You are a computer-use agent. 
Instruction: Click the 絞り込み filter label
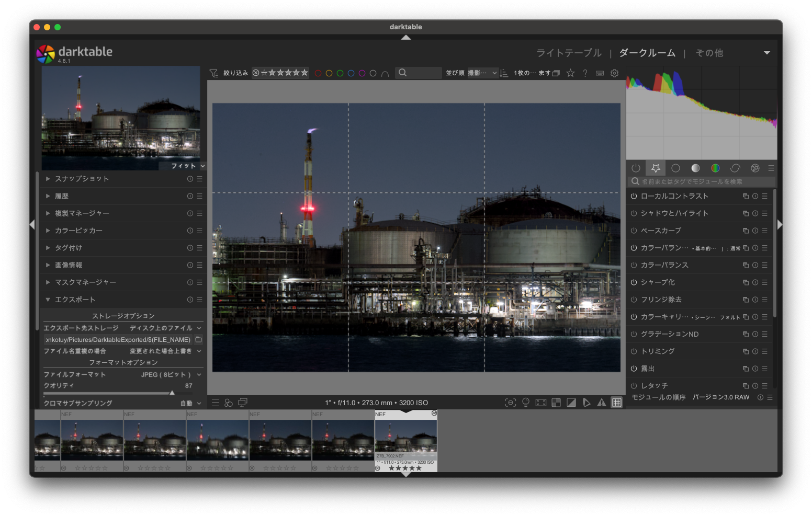coord(235,73)
